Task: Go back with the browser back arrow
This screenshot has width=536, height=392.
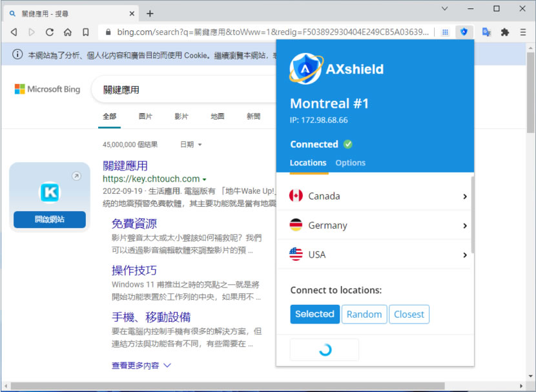Action: pyautogui.click(x=14, y=32)
